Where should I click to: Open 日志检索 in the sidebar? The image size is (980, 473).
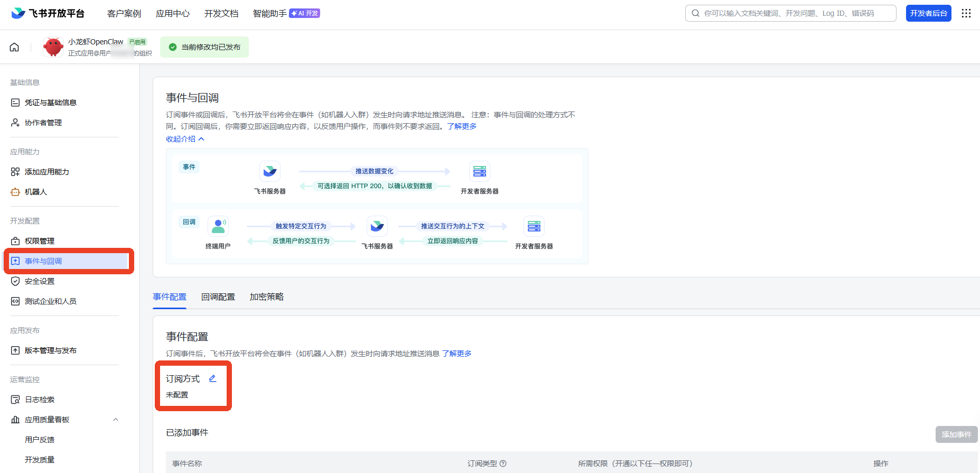point(40,400)
